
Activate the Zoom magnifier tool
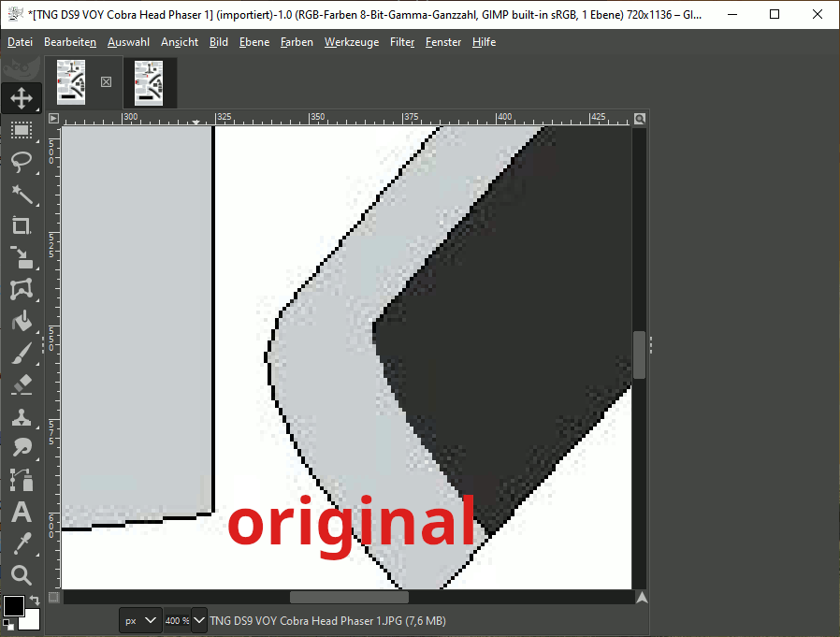(x=21, y=575)
